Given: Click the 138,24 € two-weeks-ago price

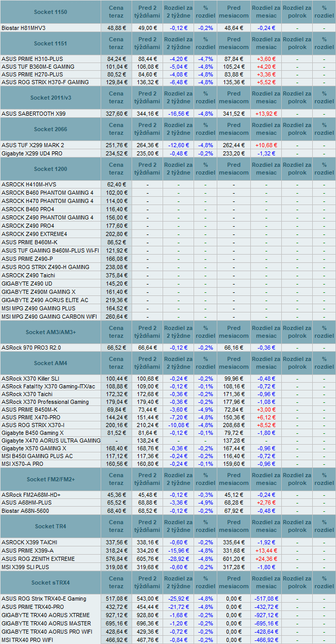Looking at the screenshot, I should coord(147,441).
